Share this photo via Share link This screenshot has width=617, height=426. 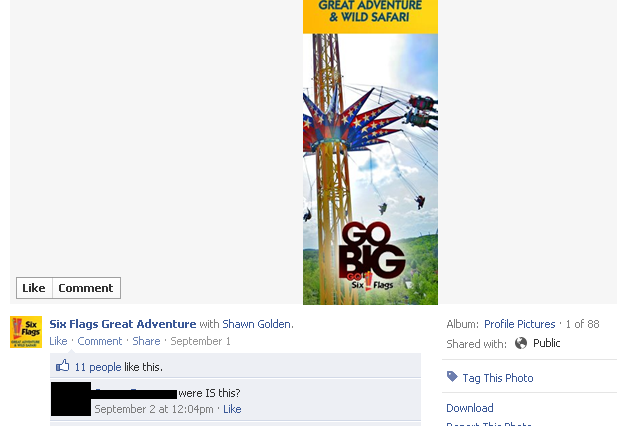tap(146, 341)
